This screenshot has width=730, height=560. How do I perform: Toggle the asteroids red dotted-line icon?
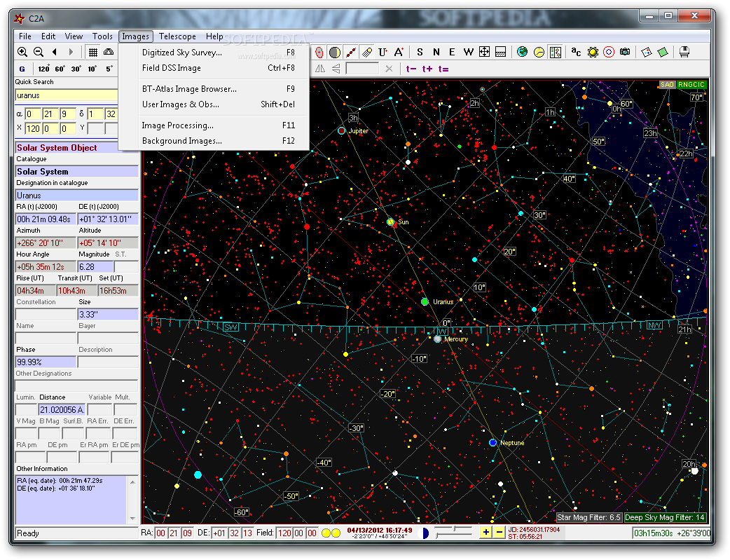coord(351,52)
